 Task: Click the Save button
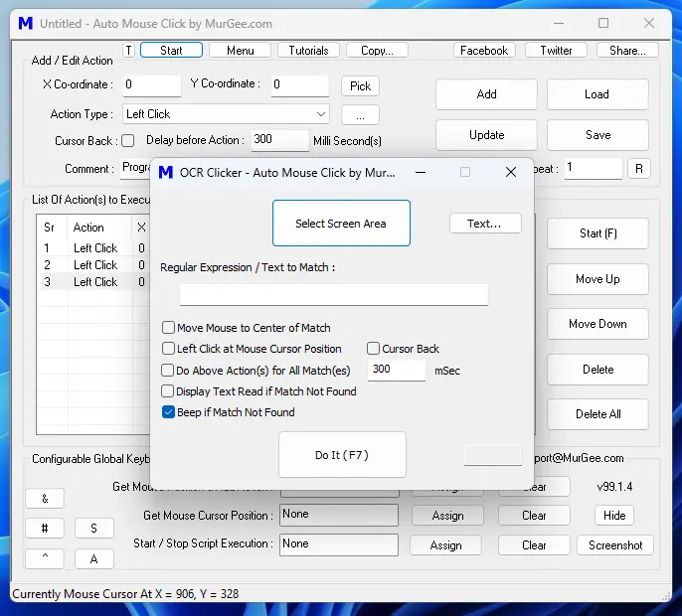coord(597,135)
